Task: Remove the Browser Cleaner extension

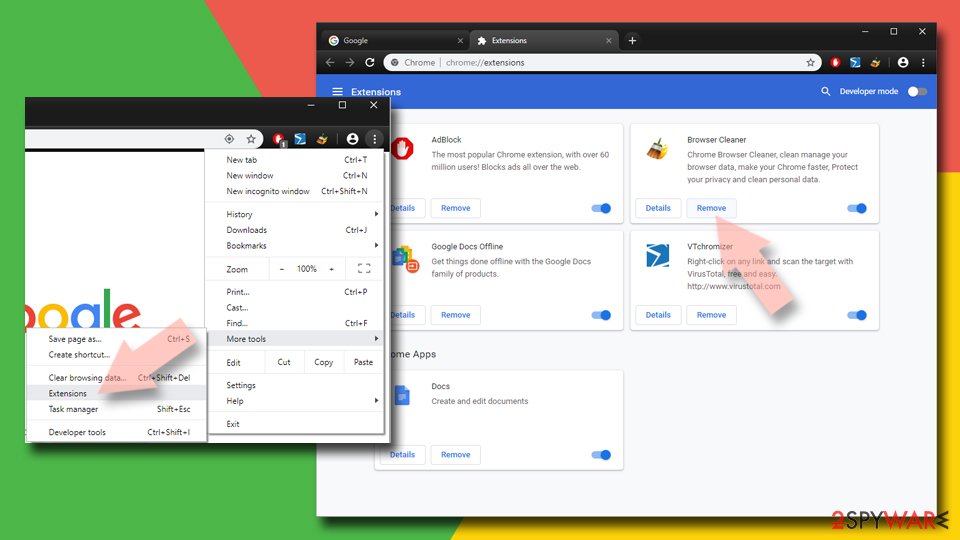Action: click(711, 208)
